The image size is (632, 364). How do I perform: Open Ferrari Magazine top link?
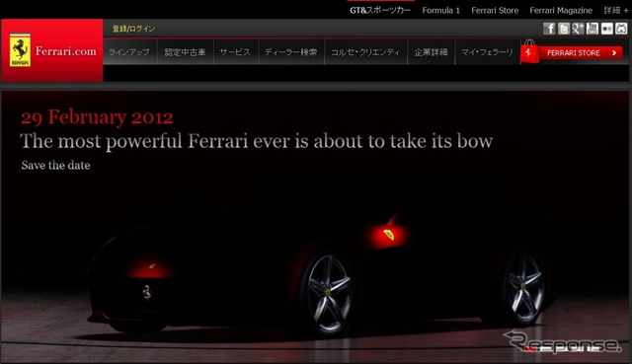pyautogui.click(x=561, y=11)
